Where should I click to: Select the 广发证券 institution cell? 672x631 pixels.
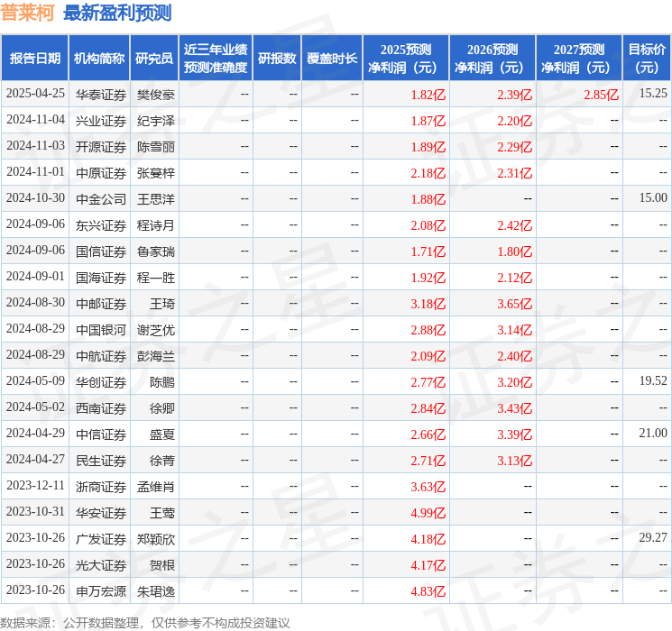[101, 539]
